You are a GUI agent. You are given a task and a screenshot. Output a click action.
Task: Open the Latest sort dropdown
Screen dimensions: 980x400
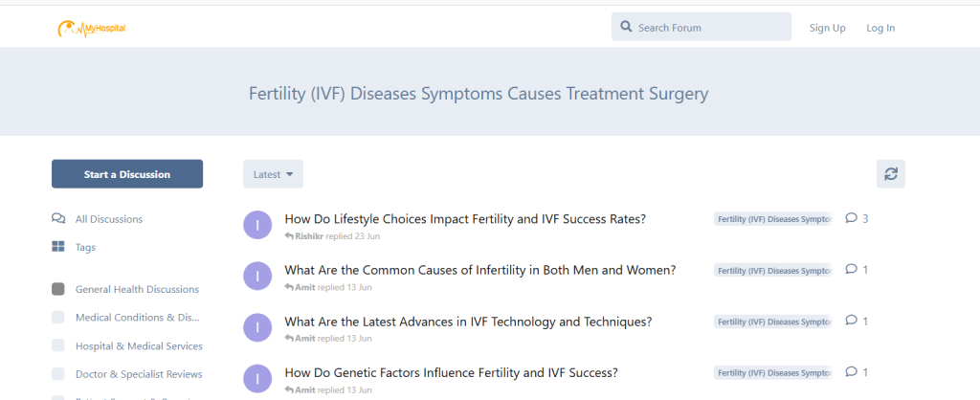click(273, 174)
